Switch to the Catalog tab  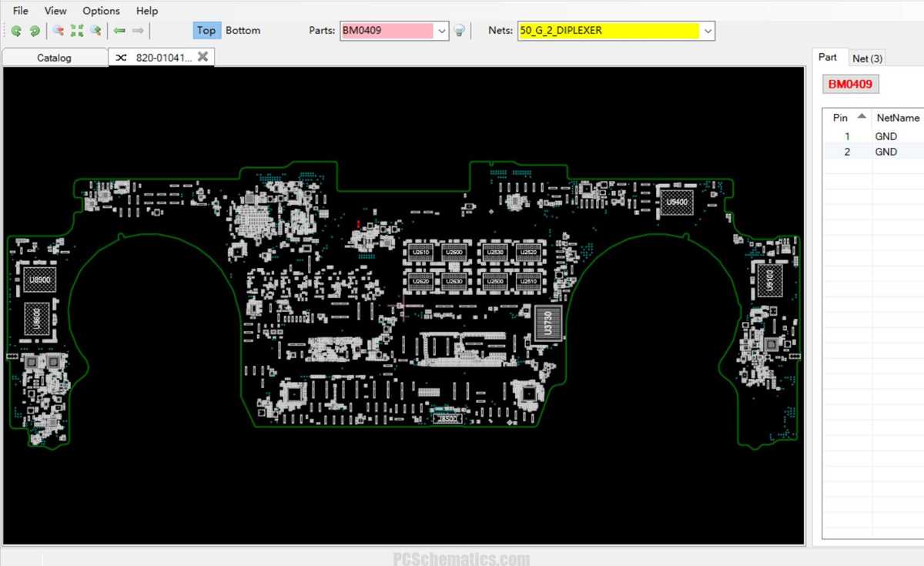click(x=54, y=58)
